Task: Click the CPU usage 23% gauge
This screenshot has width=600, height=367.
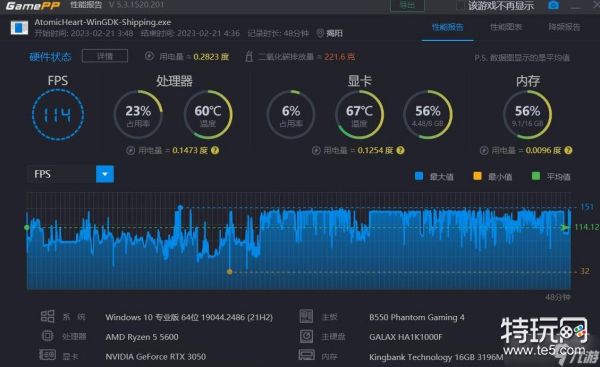Action: (138, 114)
